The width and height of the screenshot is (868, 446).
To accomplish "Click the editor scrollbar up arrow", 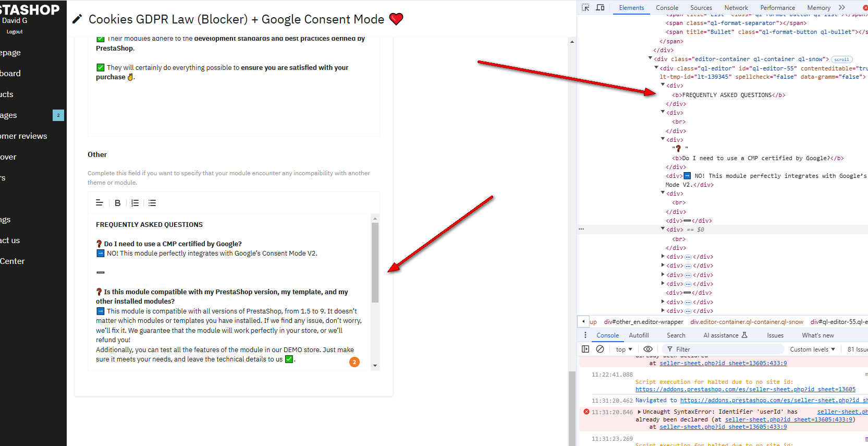I will [x=375, y=218].
